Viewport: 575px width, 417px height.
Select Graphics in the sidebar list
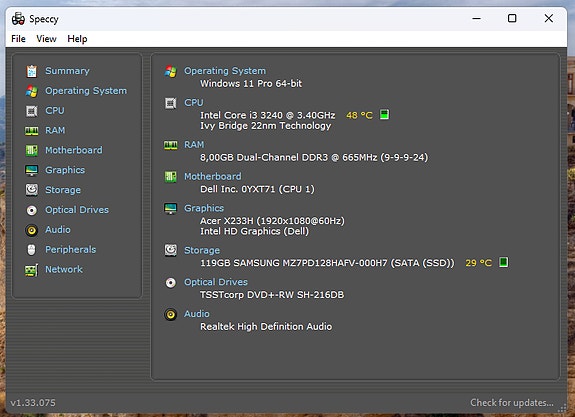65,170
